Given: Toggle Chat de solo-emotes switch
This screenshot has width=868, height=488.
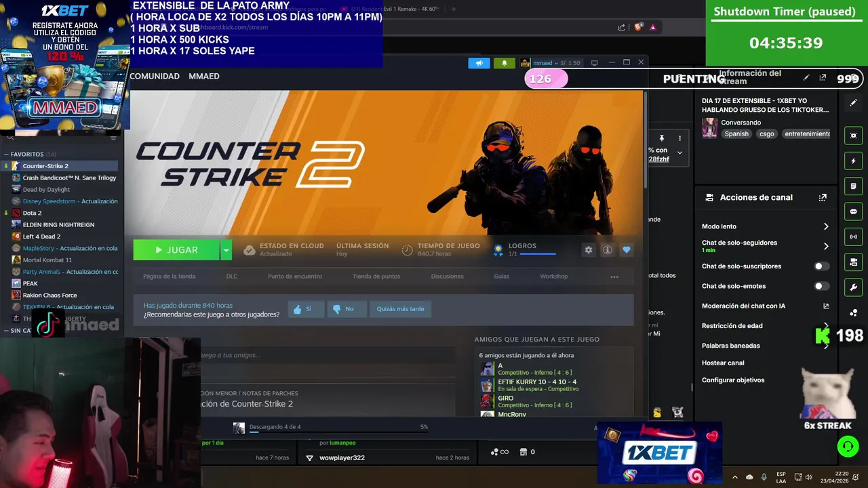Looking at the screenshot, I should pos(821,286).
